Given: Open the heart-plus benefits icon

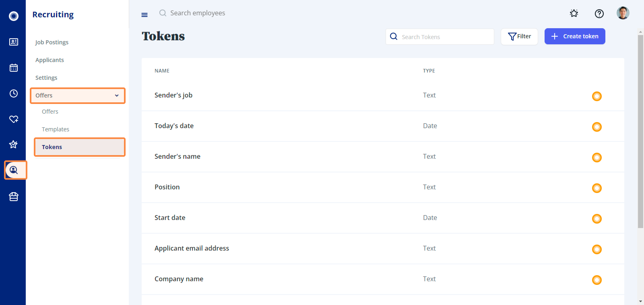Looking at the screenshot, I should pos(13,119).
